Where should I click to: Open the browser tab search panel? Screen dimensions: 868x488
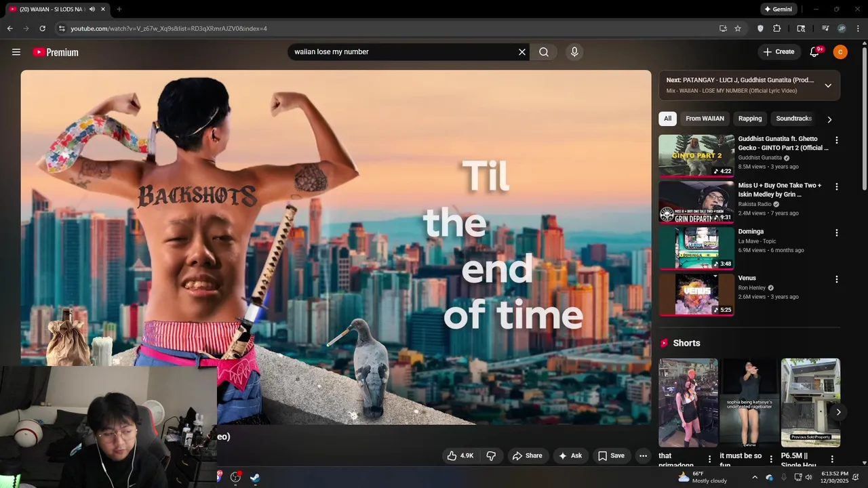coord(801,28)
